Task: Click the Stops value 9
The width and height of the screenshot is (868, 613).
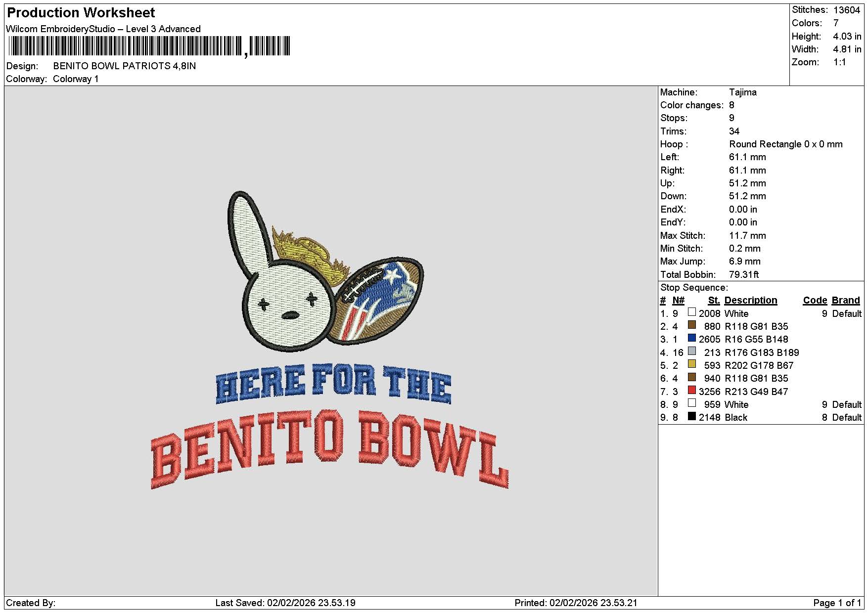Action: click(x=731, y=118)
